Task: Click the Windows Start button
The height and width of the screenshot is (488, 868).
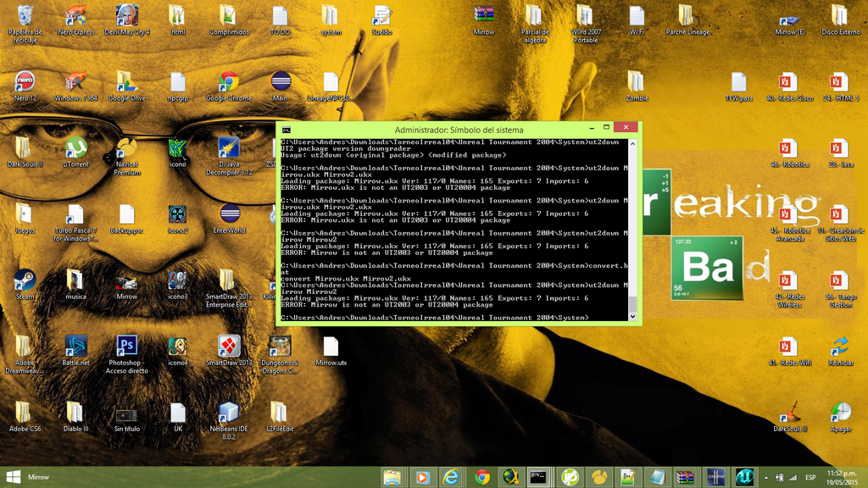Action: [13, 477]
